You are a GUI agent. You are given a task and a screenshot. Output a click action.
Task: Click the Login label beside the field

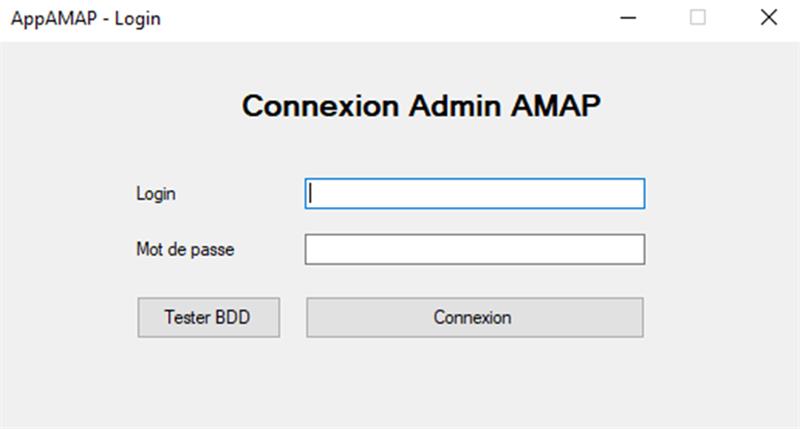pyautogui.click(x=156, y=194)
